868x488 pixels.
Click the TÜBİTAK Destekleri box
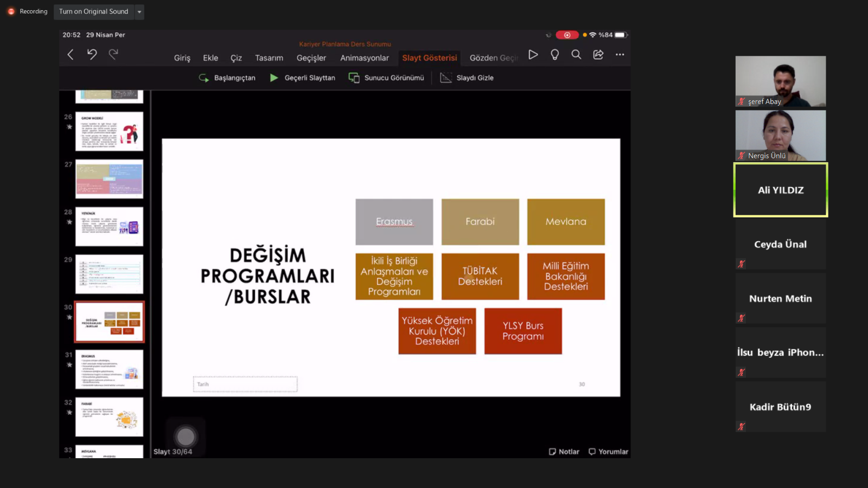click(x=480, y=277)
